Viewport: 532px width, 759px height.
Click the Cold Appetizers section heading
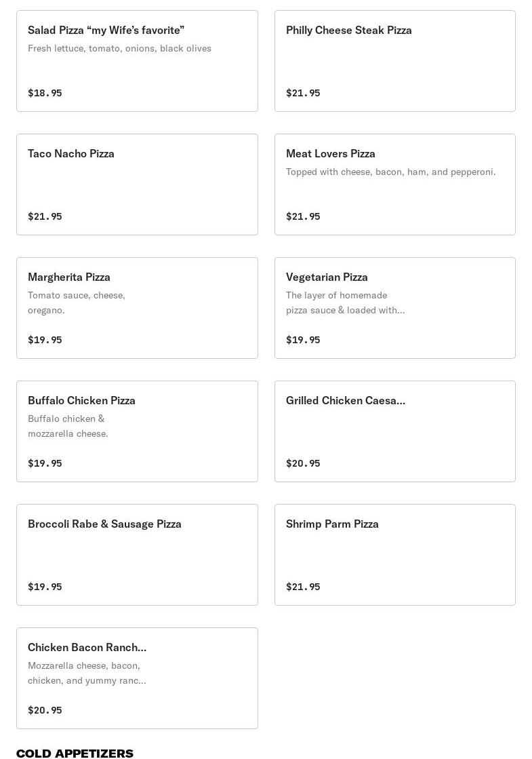pyautogui.click(x=75, y=753)
